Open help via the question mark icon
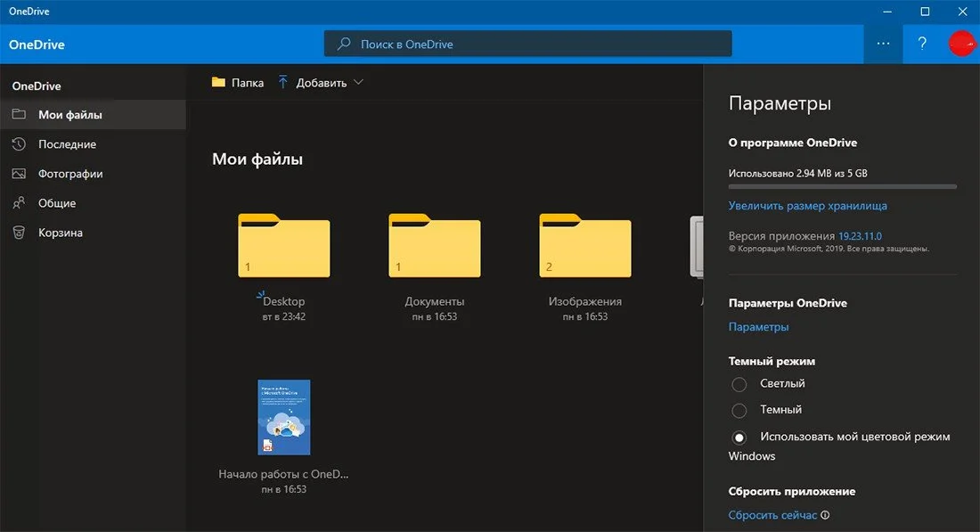 (x=922, y=44)
